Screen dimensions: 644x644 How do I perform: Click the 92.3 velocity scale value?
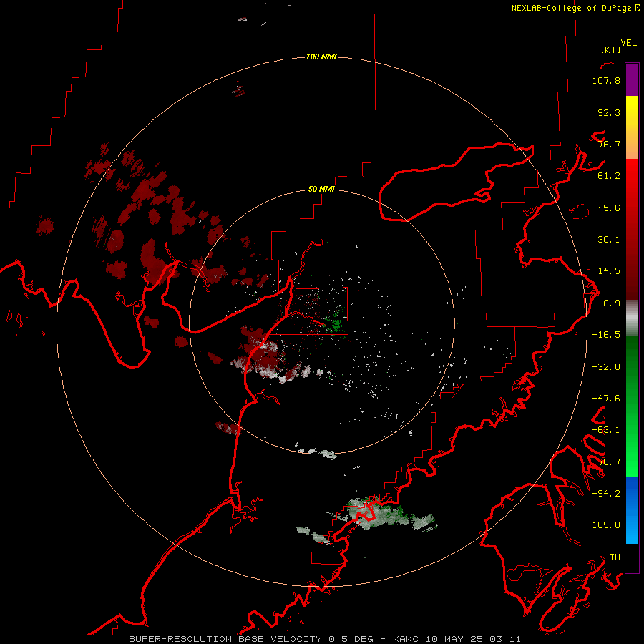609,112
